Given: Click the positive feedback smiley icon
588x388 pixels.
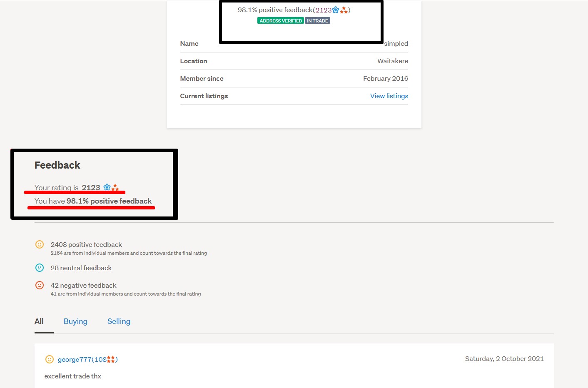Looking at the screenshot, I should 40,244.
